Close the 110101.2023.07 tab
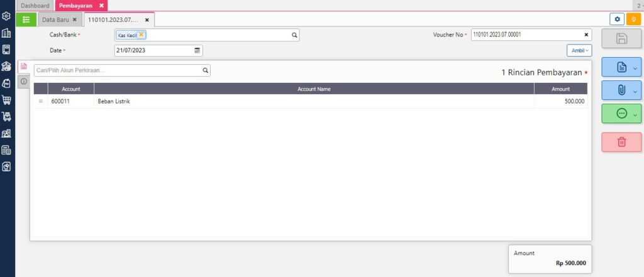 point(147,19)
